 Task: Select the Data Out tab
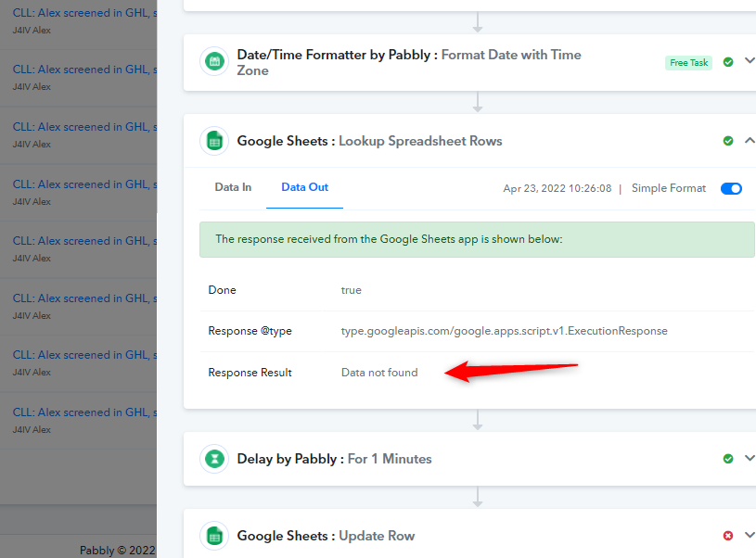[x=304, y=187]
